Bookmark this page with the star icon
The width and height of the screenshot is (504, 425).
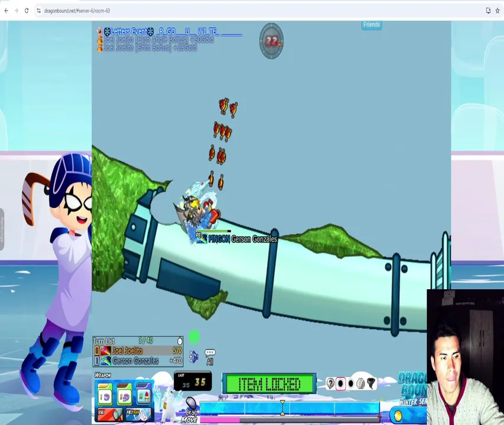pyautogui.click(x=498, y=11)
